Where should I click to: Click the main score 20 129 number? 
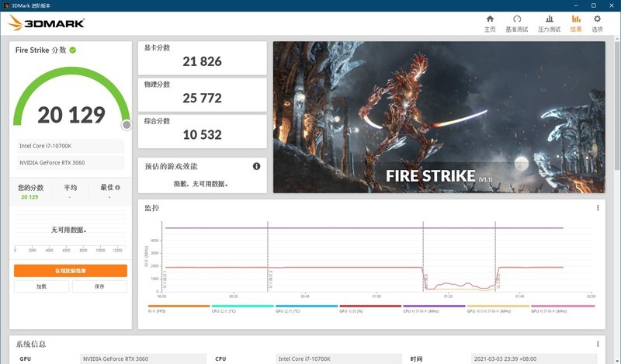pyautogui.click(x=71, y=115)
